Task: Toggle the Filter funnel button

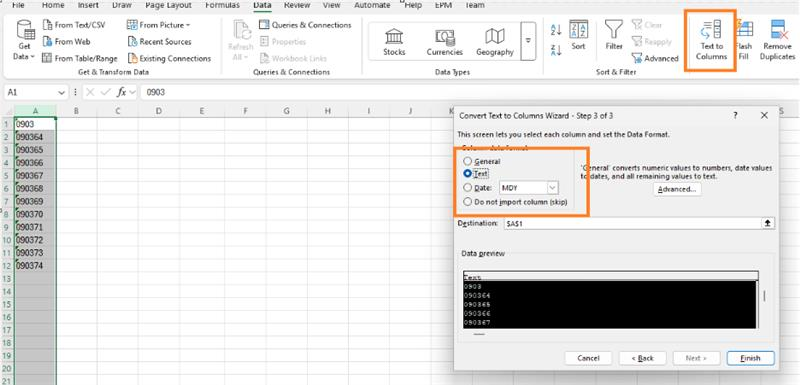Action: pos(614,35)
